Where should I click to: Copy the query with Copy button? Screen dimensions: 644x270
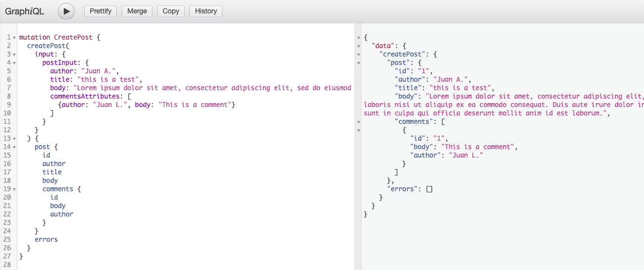pos(171,11)
